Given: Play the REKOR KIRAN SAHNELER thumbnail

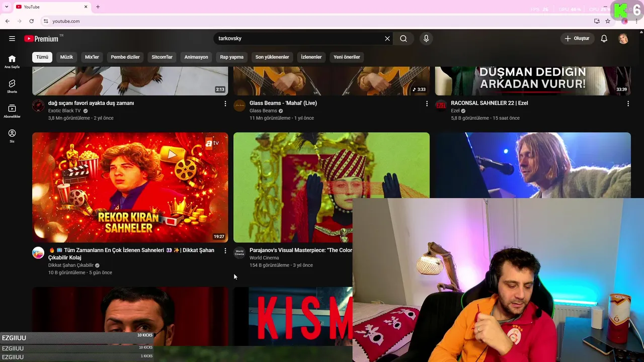Looking at the screenshot, I should [x=130, y=187].
